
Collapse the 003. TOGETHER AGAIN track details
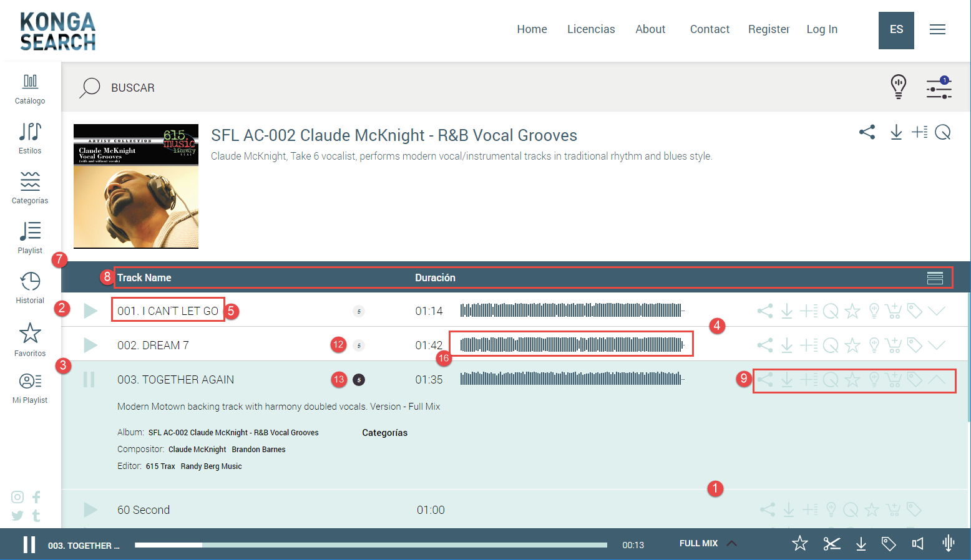[x=936, y=379]
